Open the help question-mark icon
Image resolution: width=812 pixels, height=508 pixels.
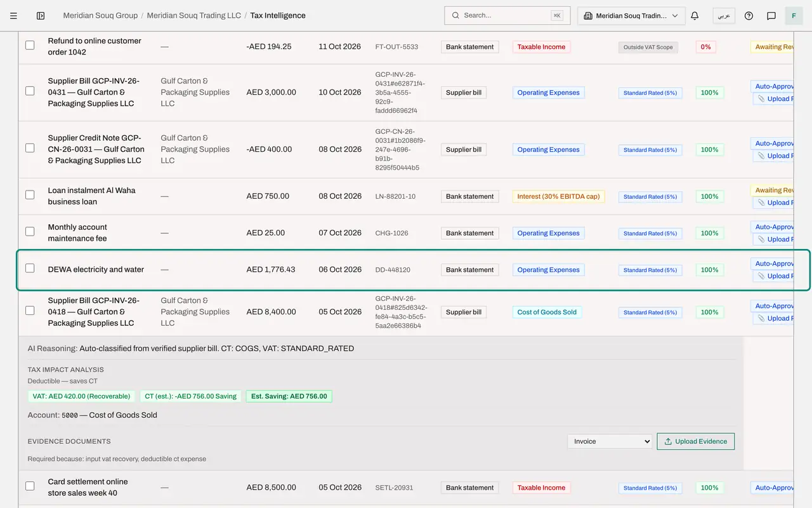pyautogui.click(x=749, y=15)
